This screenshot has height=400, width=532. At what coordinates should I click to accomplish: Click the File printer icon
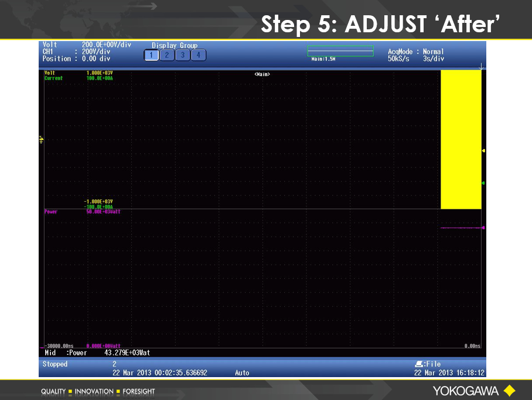(x=418, y=364)
